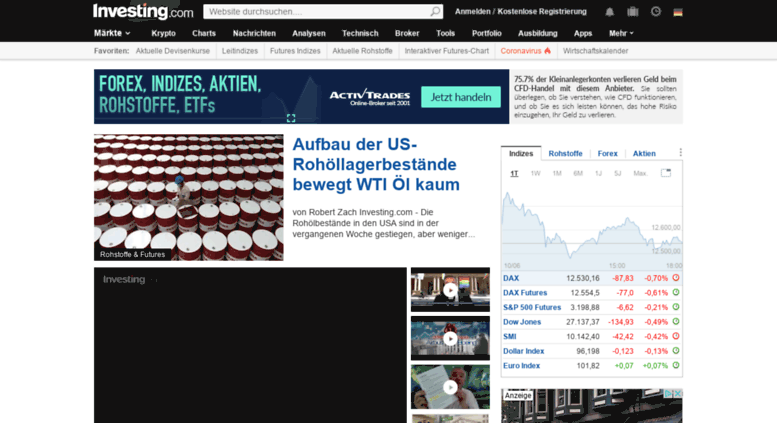Click the German flag language selector
This screenshot has height=423, width=777.
pyautogui.click(x=678, y=12)
